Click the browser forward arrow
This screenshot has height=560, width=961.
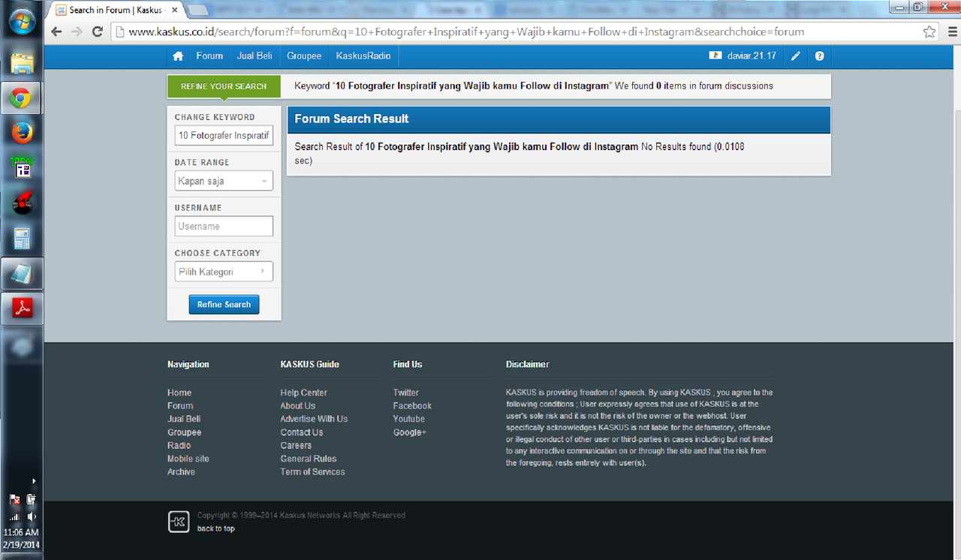pyautogui.click(x=77, y=32)
